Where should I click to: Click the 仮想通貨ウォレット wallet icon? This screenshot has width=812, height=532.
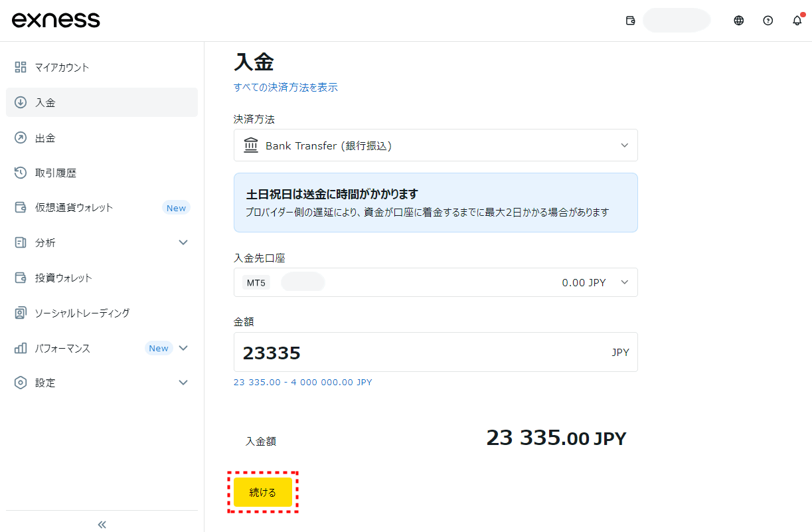(21, 207)
